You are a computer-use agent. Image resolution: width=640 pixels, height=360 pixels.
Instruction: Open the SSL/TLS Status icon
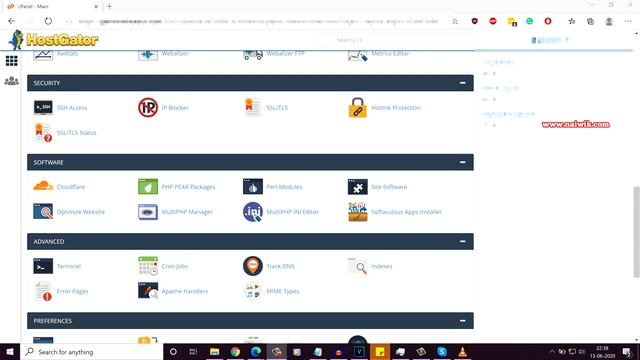point(43,132)
